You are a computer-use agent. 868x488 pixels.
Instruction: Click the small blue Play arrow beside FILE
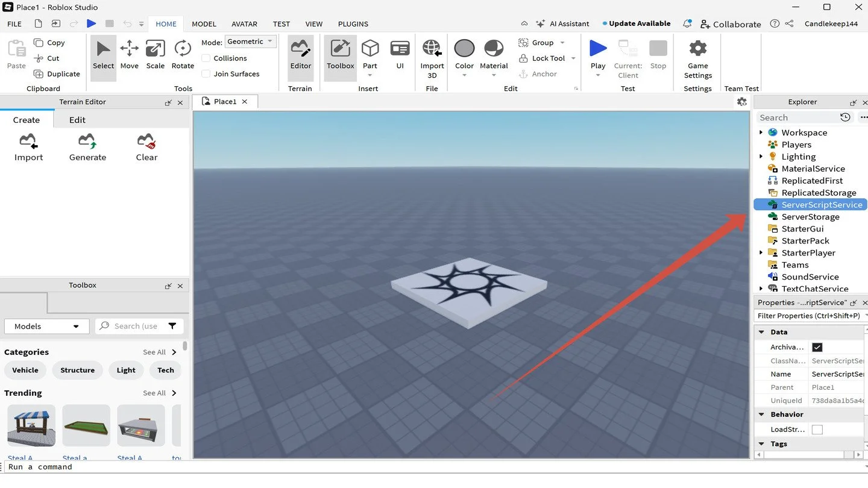tap(91, 23)
